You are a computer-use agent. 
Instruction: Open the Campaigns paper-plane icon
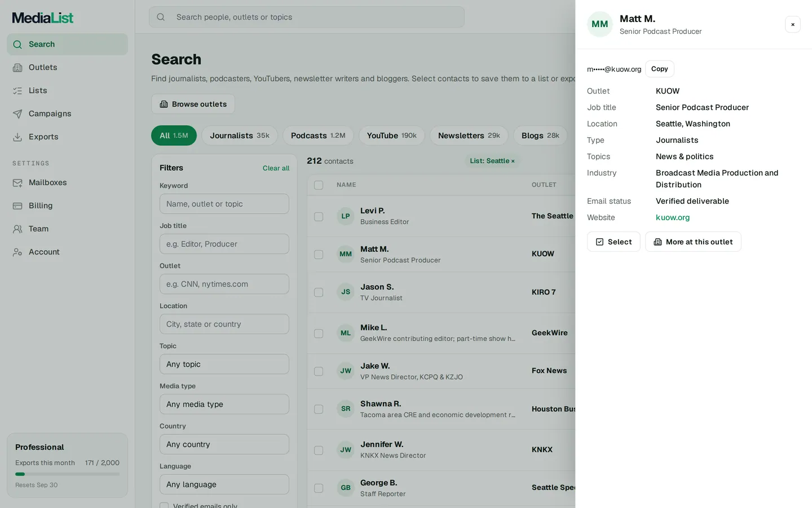pyautogui.click(x=17, y=113)
